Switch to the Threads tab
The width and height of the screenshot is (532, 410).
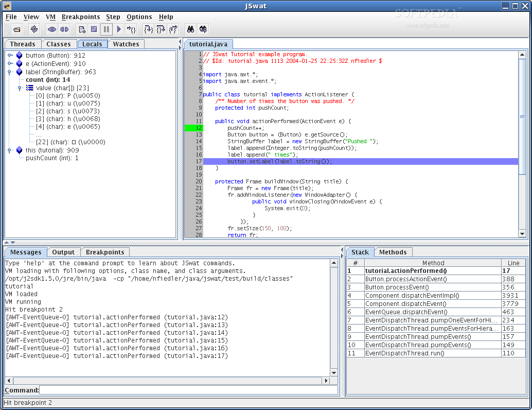coord(23,44)
